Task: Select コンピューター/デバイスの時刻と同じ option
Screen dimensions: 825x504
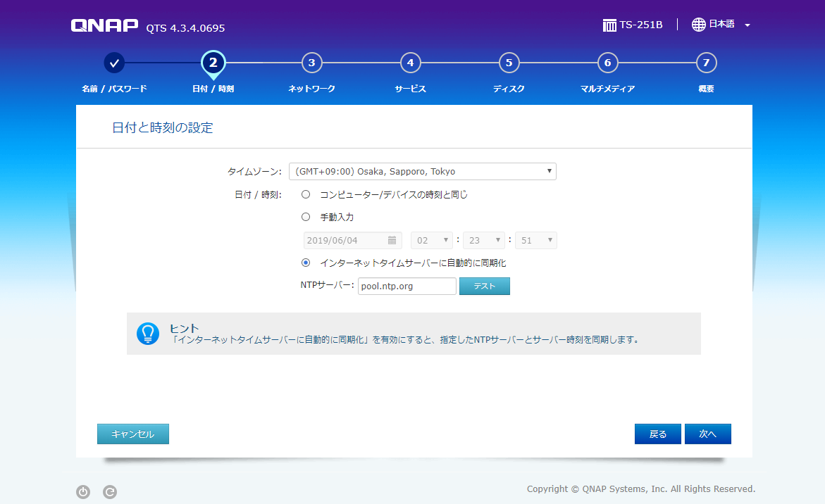Action: [x=305, y=194]
